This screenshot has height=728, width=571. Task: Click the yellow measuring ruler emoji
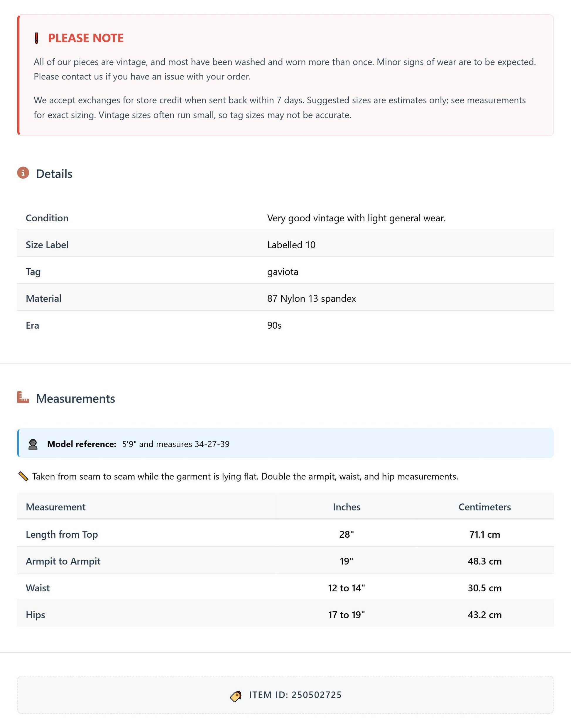click(23, 476)
